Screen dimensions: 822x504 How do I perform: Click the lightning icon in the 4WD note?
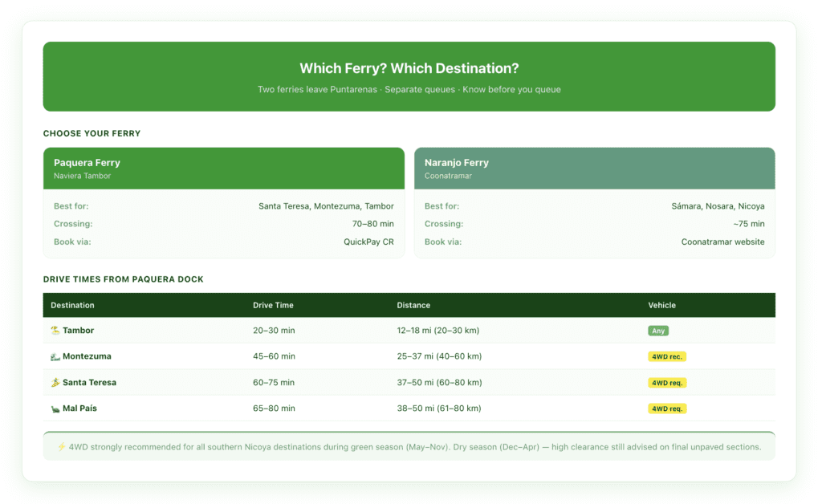[61, 447]
